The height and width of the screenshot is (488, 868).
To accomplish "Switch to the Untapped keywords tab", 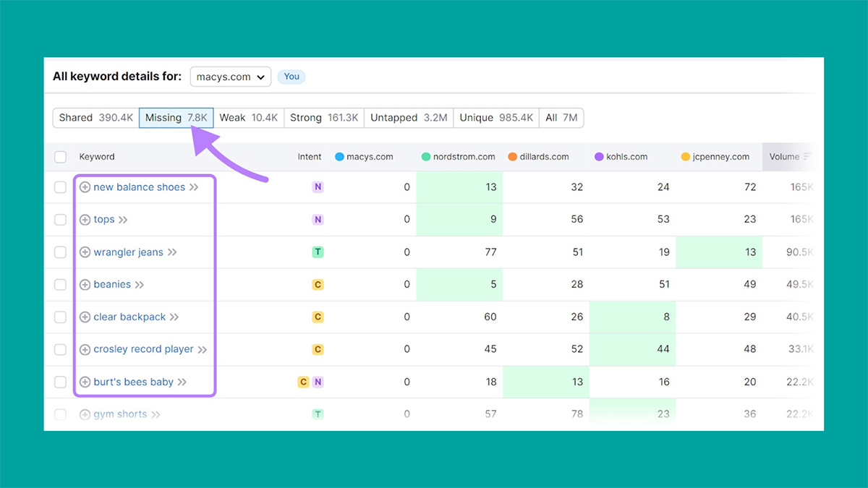I will (409, 118).
